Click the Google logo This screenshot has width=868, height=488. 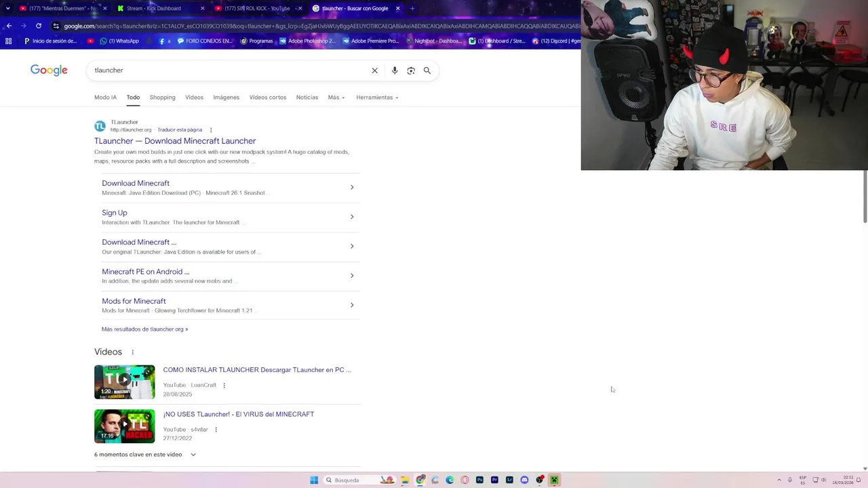pos(49,70)
